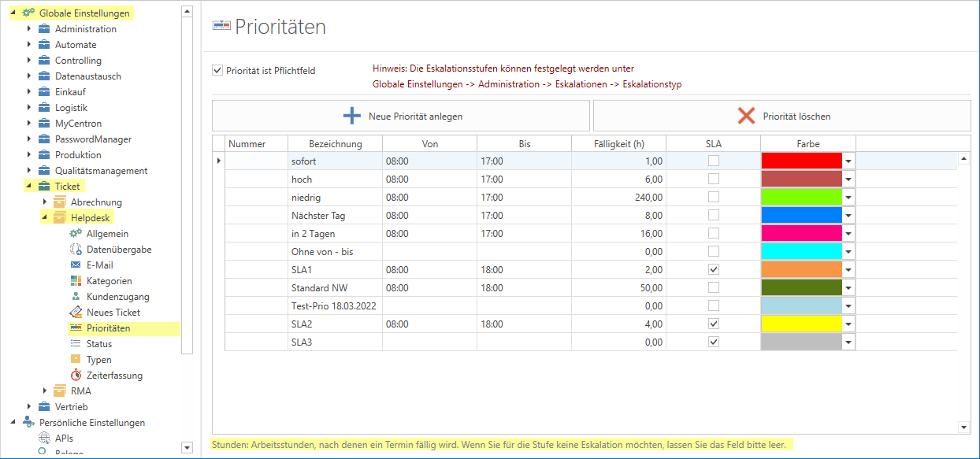Click the Allgemein gear icon
Screen dimensions: 980x459
tap(76, 234)
